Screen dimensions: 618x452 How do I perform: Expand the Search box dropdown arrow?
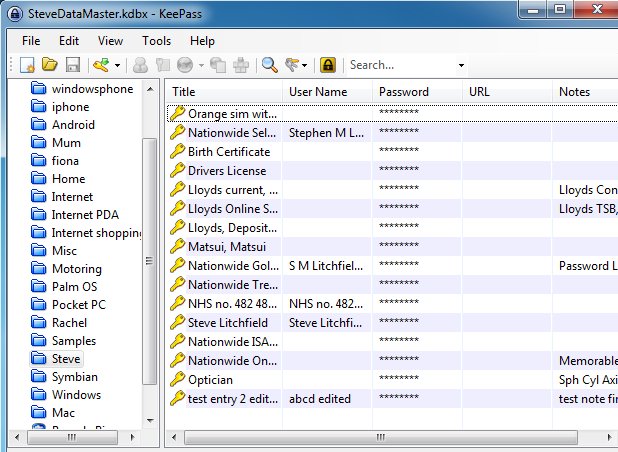tap(461, 66)
